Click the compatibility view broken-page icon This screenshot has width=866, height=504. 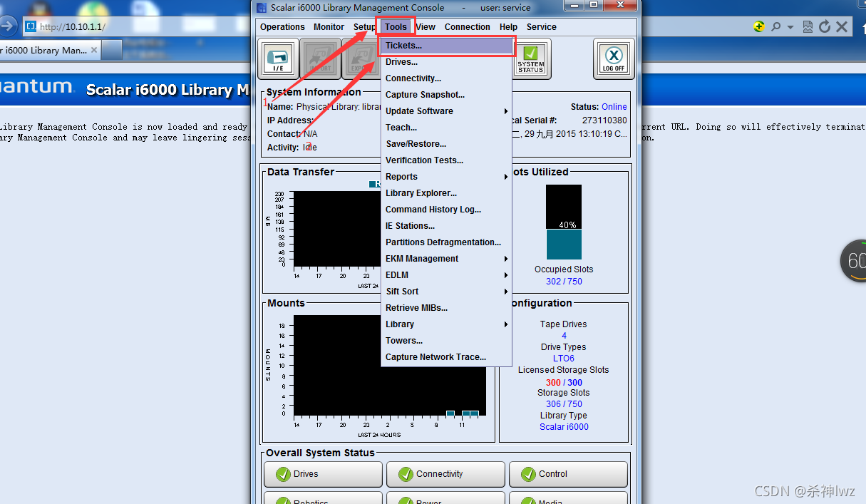(x=808, y=26)
